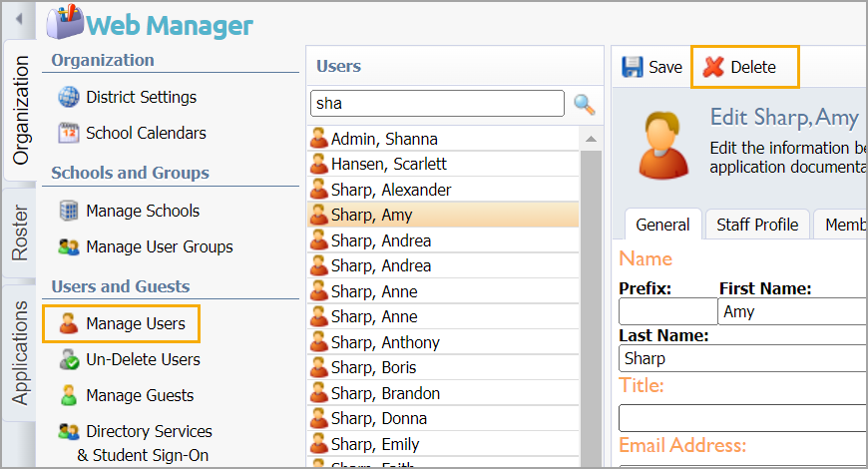Click the Delete button label

pyautogui.click(x=753, y=67)
